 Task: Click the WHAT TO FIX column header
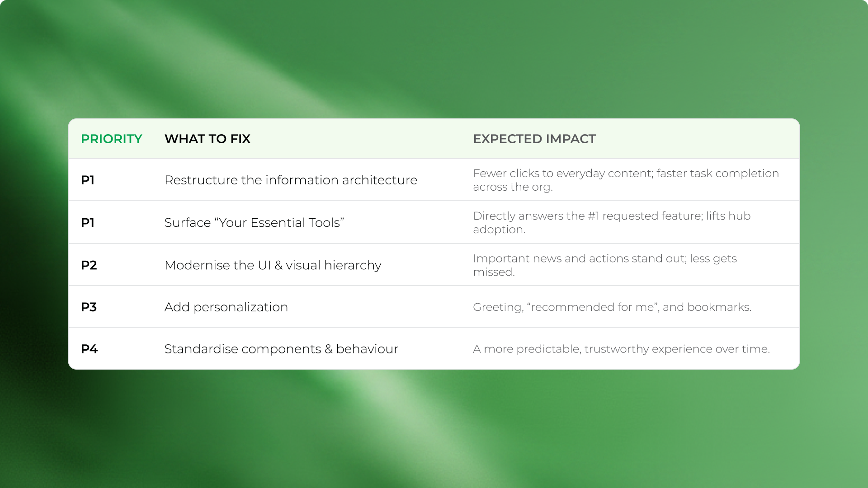click(208, 139)
